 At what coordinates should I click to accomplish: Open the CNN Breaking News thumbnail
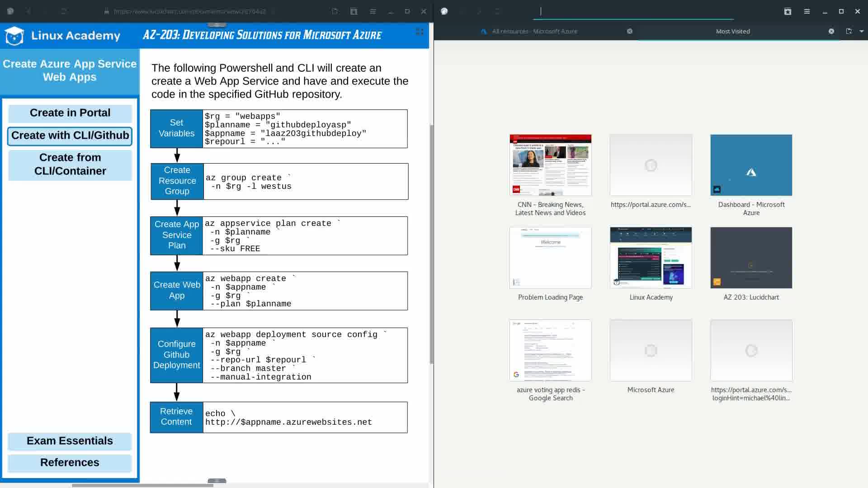550,165
